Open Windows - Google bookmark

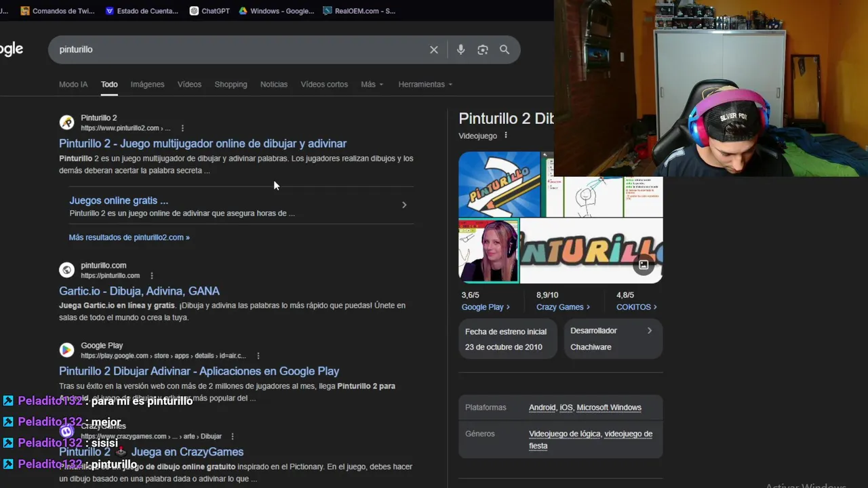[277, 11]
